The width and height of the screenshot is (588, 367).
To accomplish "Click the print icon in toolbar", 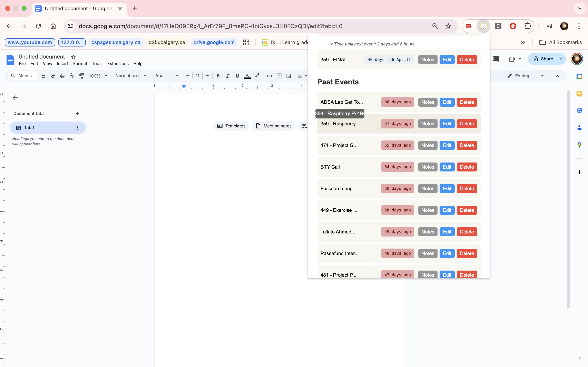I will [x=62, y=76].
